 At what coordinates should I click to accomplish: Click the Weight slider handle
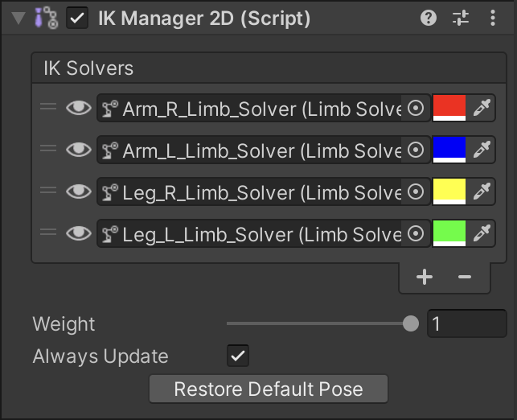[410, 324]
